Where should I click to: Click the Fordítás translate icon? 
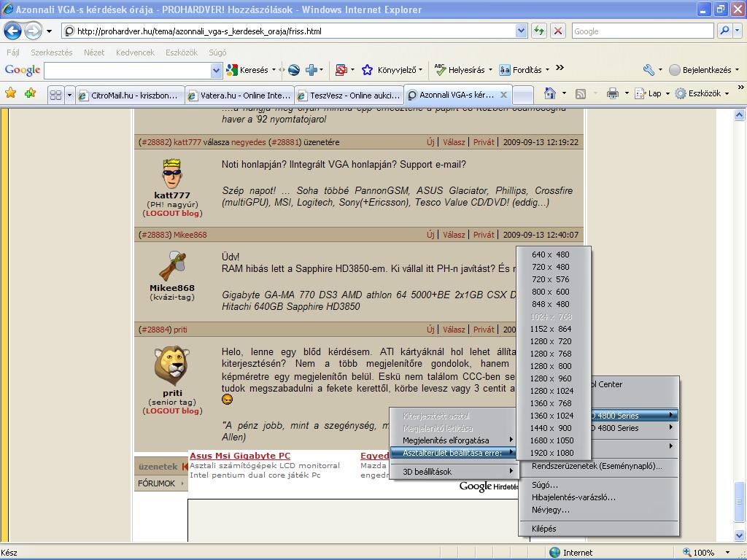tap(505, 70)
